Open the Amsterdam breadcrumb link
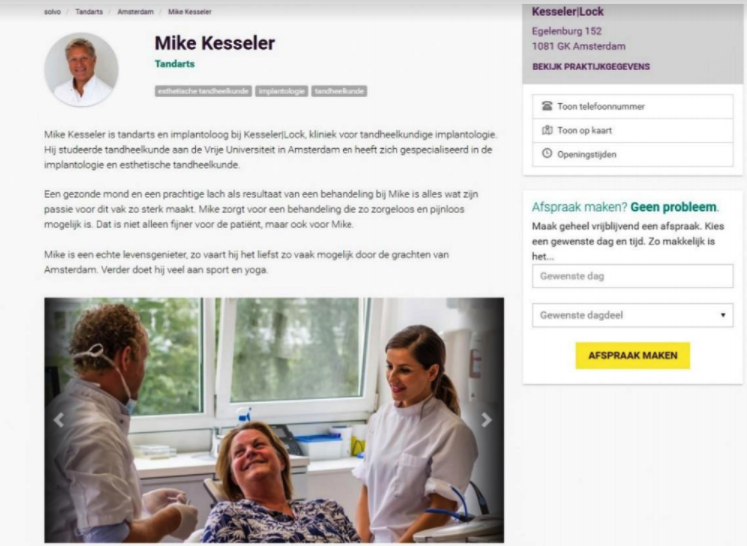The image size is (747, 546). click(x=135, y=12)
